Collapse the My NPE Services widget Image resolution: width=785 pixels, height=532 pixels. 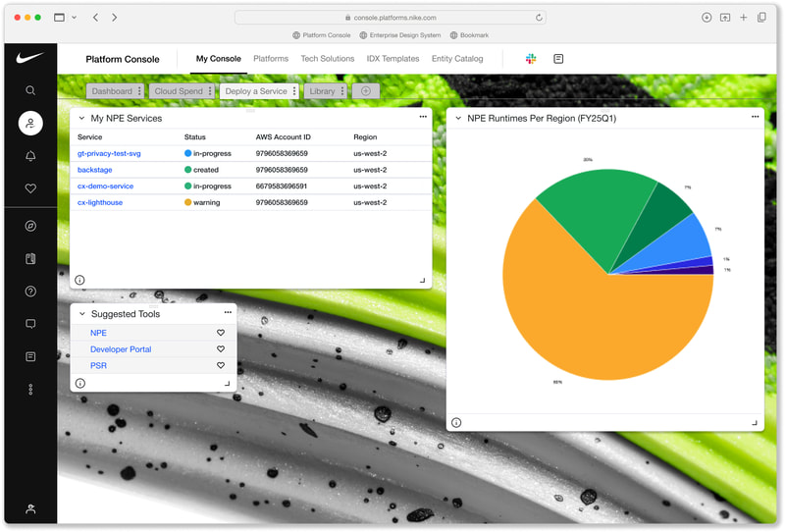pos(81,118)
